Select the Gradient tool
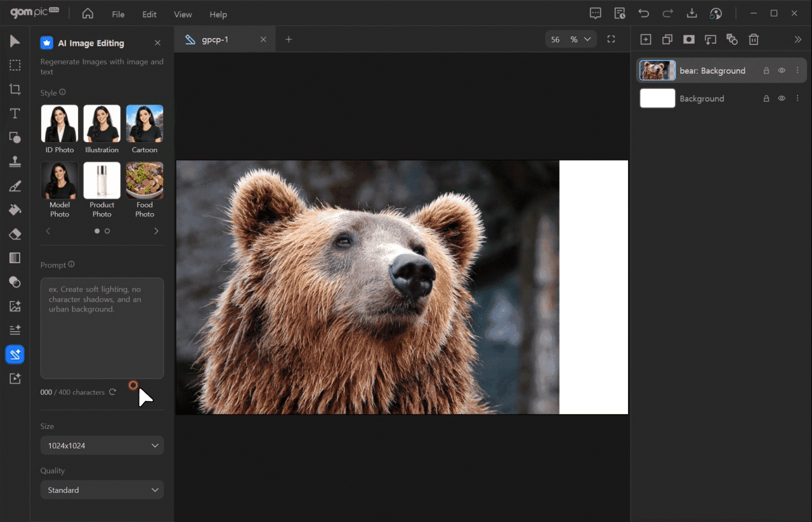Viewport: 812px width, 522px height. coord(15,258)
